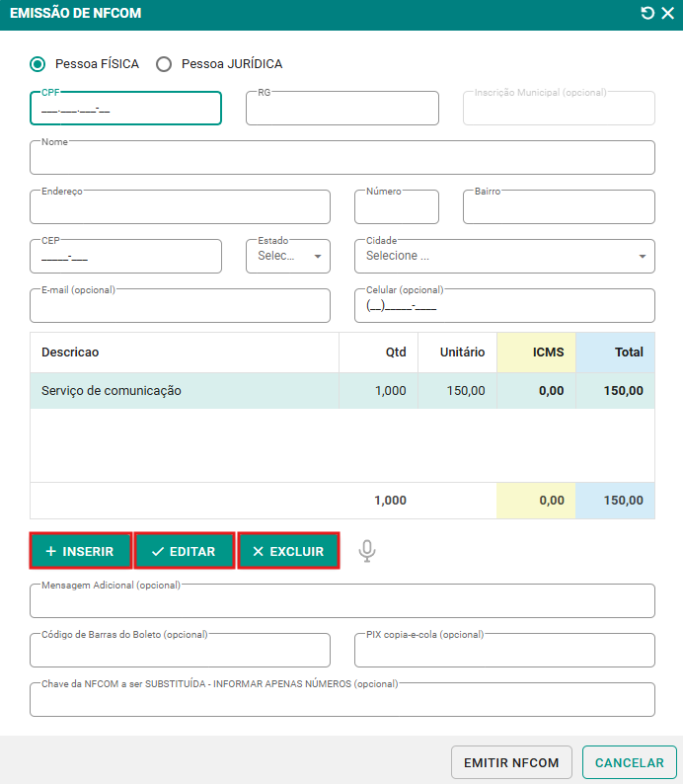Click the Endereço input field
Image resolution: width=683 pixels, height=784 pixels.
(180, 207)
